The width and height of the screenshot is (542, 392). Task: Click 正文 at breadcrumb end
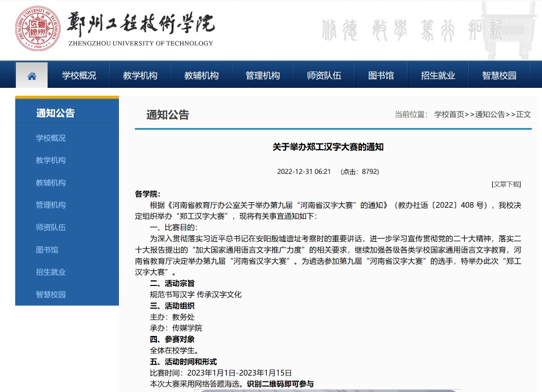coord(523,114)
